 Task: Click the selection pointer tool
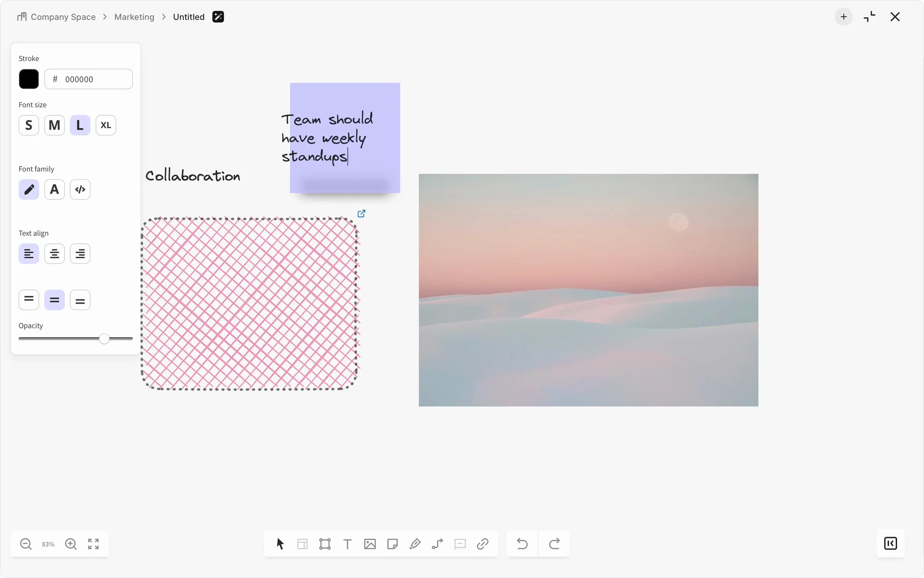point(280,544)
